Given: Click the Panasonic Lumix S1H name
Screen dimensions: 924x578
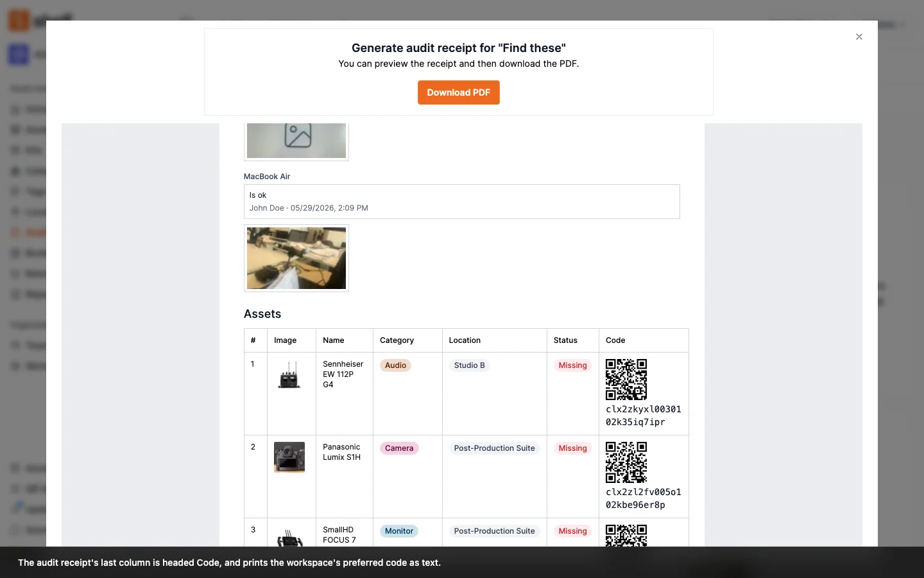Looking at the screenshot, I should pyautogui.click(x=341, y=452).
